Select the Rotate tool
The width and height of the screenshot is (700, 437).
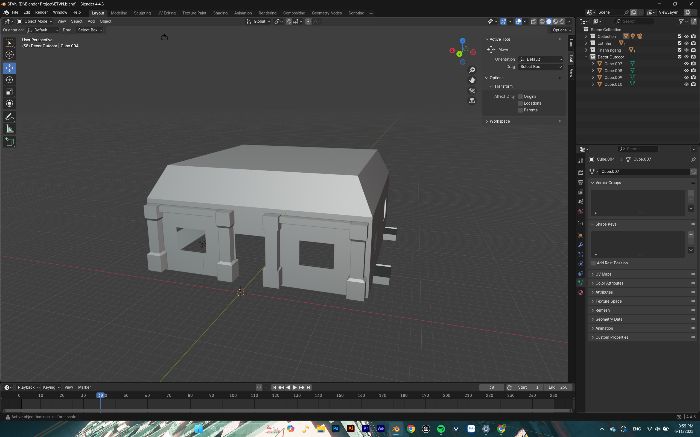coord(9,80)
